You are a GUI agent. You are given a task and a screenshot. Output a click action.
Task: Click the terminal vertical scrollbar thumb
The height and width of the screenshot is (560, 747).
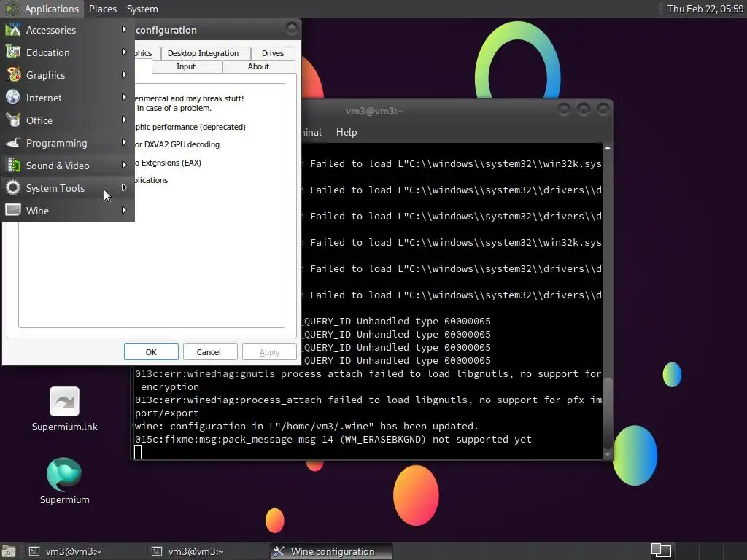(608, 413)
